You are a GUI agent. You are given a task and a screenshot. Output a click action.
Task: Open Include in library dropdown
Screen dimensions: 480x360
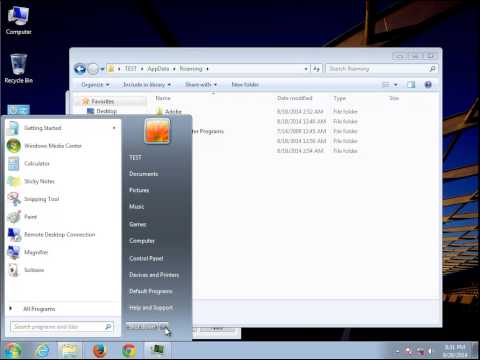[x=147, y=85]
